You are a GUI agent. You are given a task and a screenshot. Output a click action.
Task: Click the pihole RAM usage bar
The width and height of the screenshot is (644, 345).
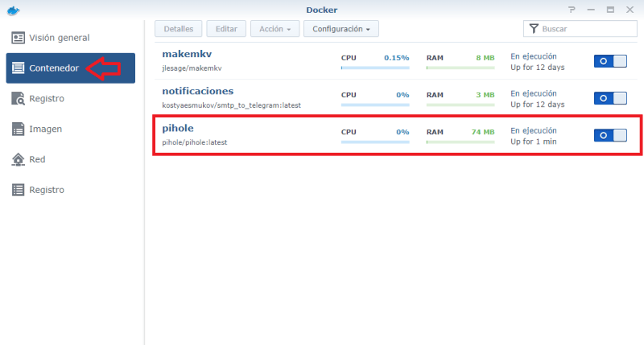pyautogui.click(x=460, y=142)
